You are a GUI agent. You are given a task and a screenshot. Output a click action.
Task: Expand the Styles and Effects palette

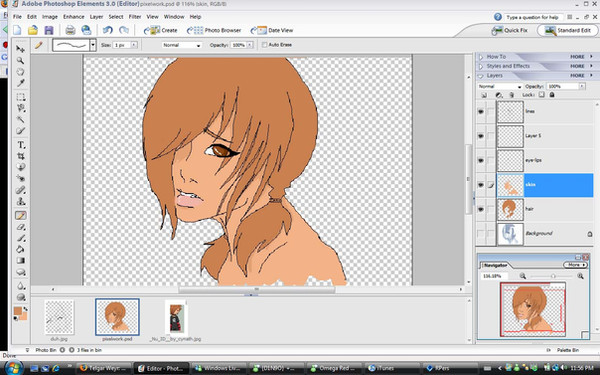pyautogui.click(x=481, y=66)
